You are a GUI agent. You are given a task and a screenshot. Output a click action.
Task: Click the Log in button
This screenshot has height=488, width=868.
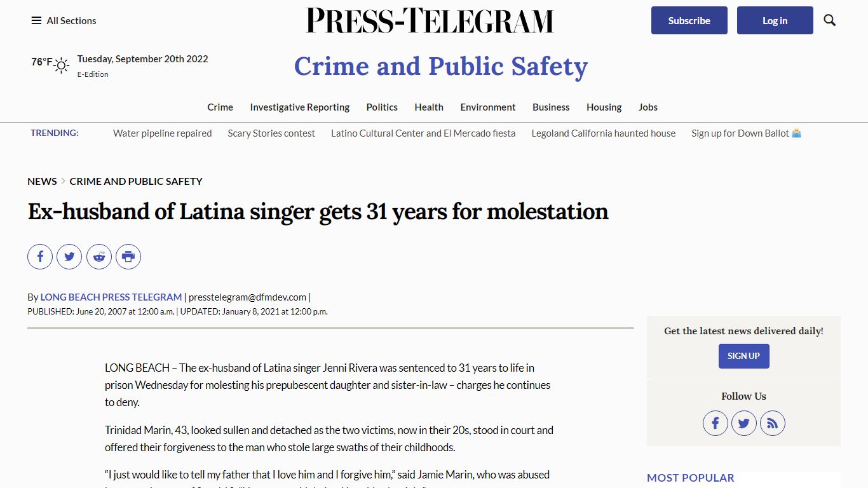point(775,20)
